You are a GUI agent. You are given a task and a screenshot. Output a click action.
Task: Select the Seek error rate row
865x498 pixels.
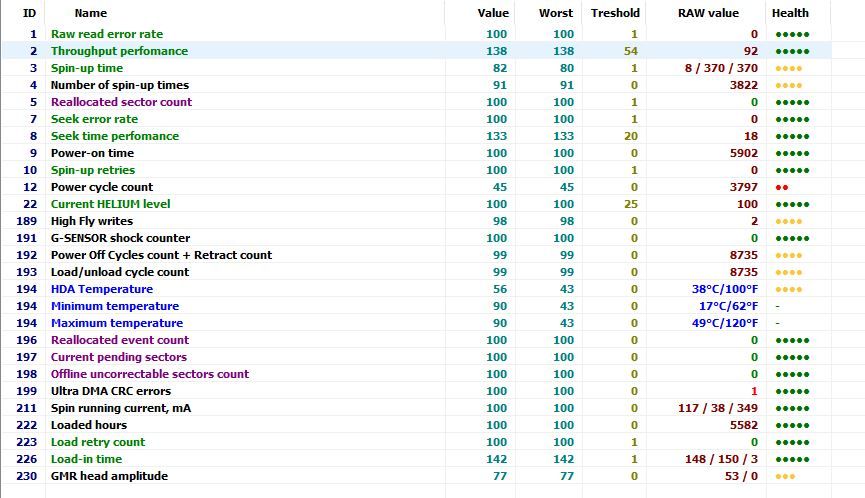(416, 119)
